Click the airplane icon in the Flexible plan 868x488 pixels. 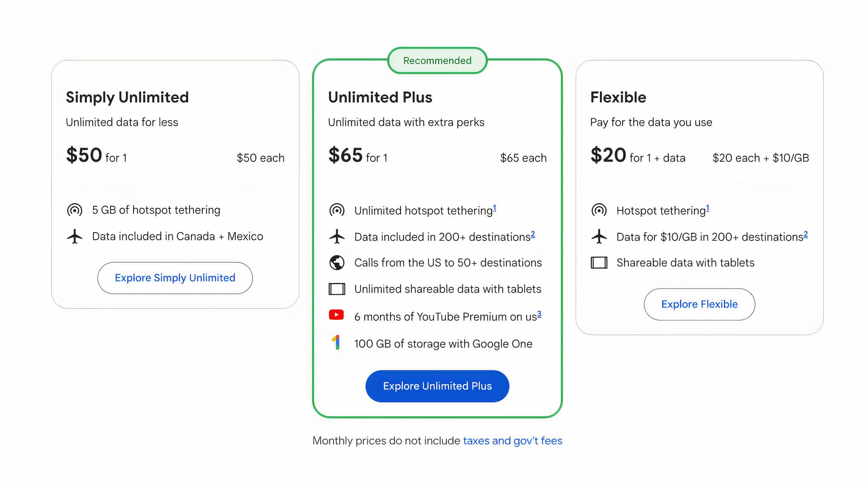click(599, 236)
